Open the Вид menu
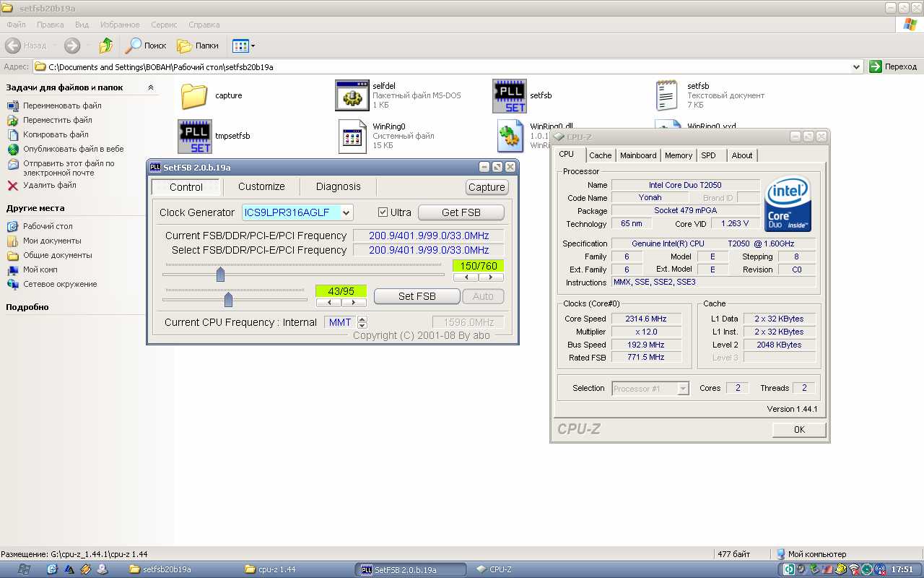 (82, 25)
